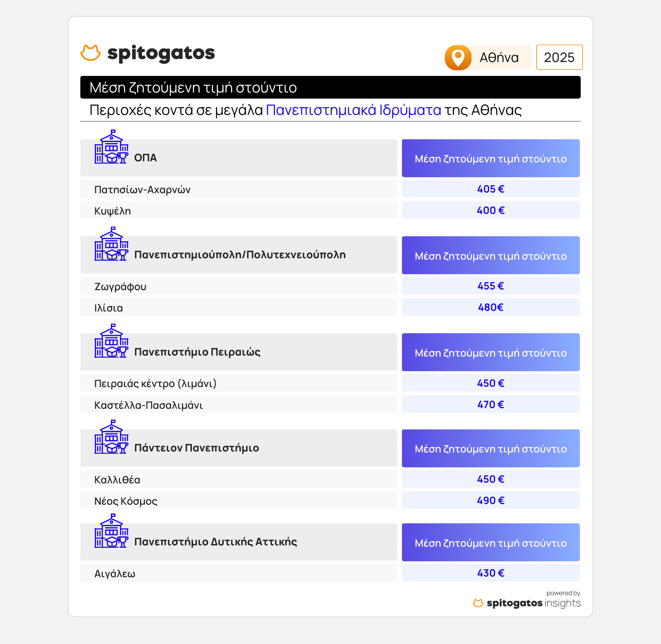The width and height of the screenshot is (661, 644).
Task: Click the building icon next to Πανεπιστημιούπολη/Πολυτεχνειούπολη
Action: (x=111, y=244)
